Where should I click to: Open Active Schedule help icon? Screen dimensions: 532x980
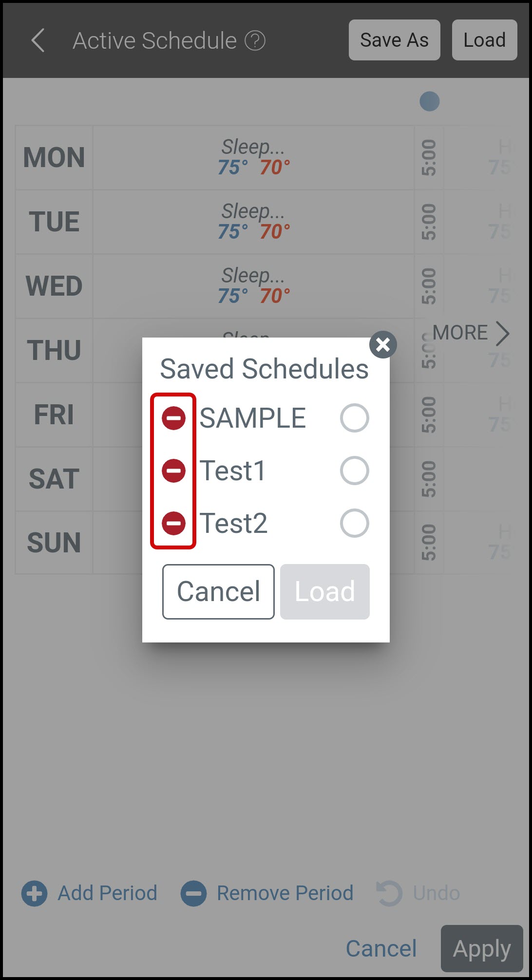click(x=255, y=41)
